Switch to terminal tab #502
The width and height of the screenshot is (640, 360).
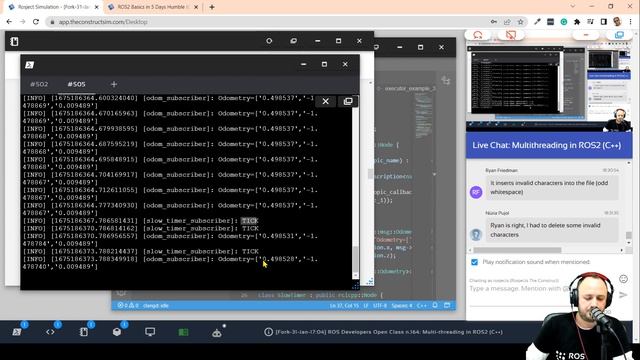pos(39,84)
